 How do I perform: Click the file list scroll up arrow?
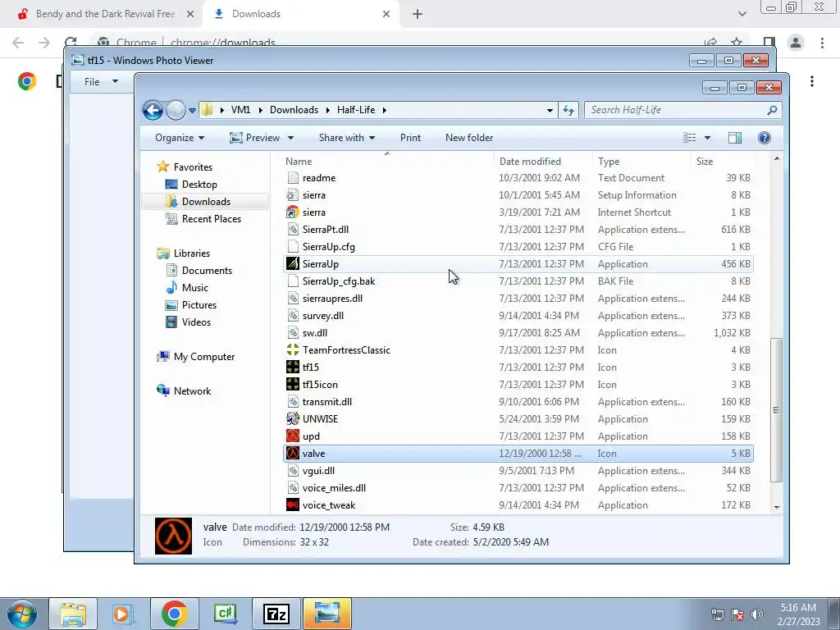click(x=777, y=159)
